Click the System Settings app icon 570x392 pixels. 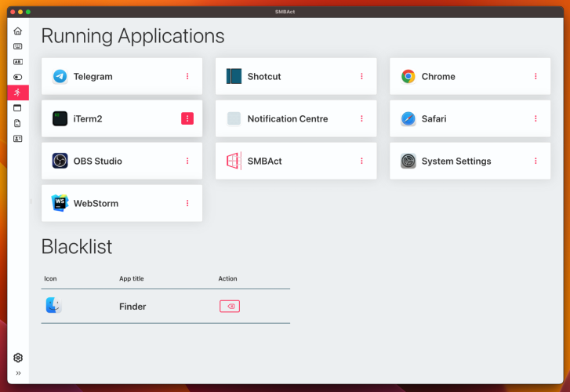[408, 161]
